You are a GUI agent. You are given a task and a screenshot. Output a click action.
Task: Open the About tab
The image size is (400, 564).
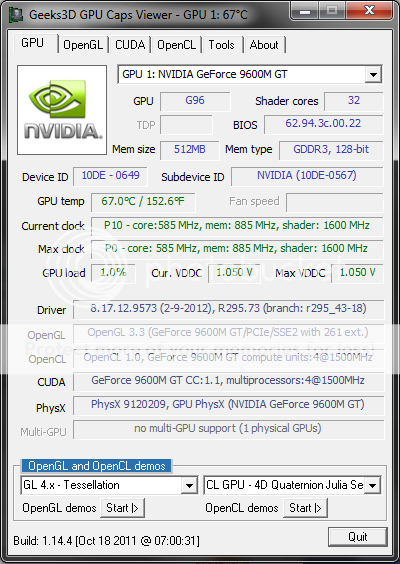pos(264,45)
